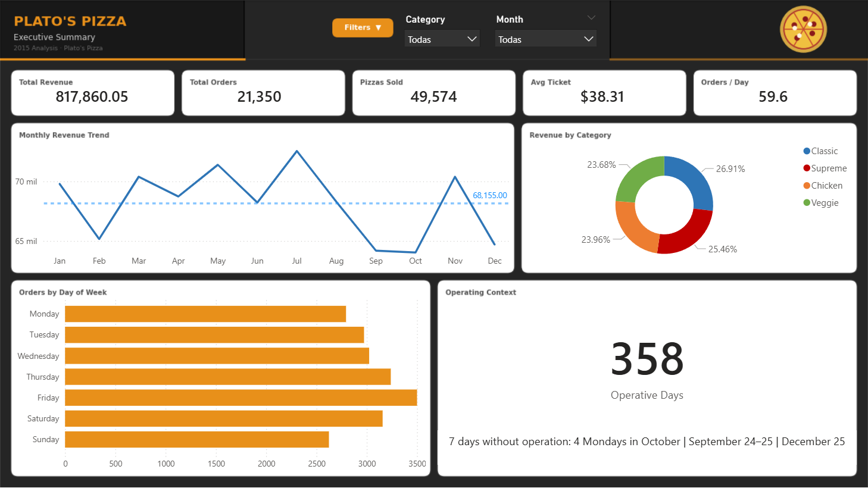This screenshot has height=488, width=868.
Task: Click the 68,155.00 average line label
Action: point(489,195)
